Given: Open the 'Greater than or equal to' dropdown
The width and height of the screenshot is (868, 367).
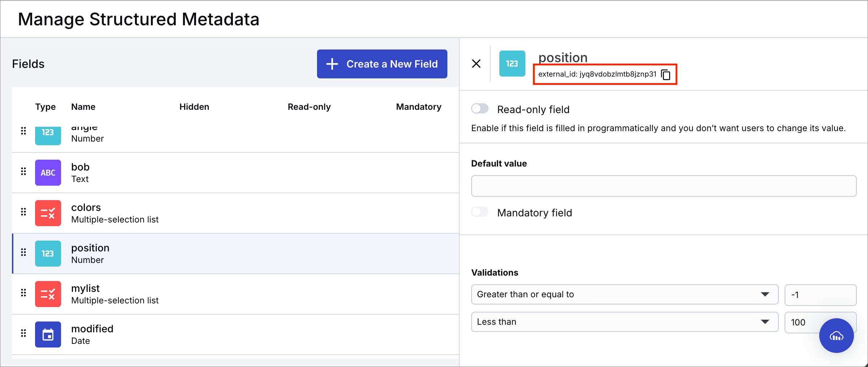Looking at the screenshot, I should coord(624,294).
